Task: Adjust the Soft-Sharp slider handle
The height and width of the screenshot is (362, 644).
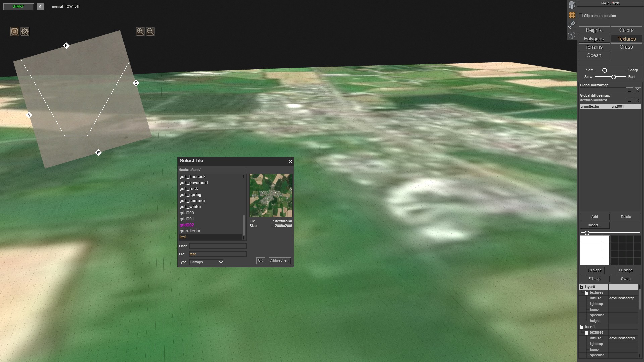Action: [605, 70]
